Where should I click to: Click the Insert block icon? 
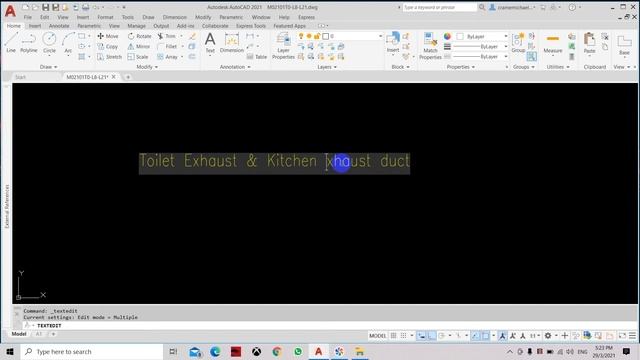(x=393, y=42)
